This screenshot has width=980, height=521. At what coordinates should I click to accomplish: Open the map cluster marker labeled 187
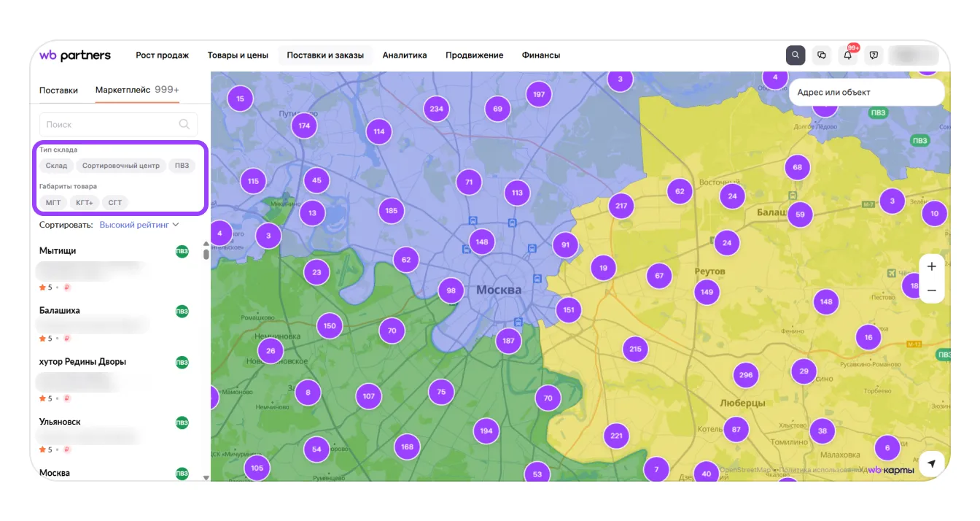pyautogui.click(x=508, y=341)
